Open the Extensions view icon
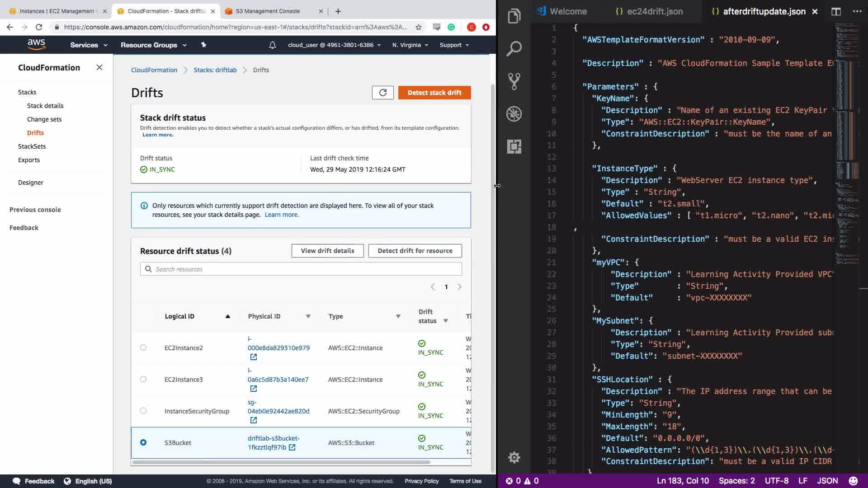868x488 pixels. [x=514, y=146]
